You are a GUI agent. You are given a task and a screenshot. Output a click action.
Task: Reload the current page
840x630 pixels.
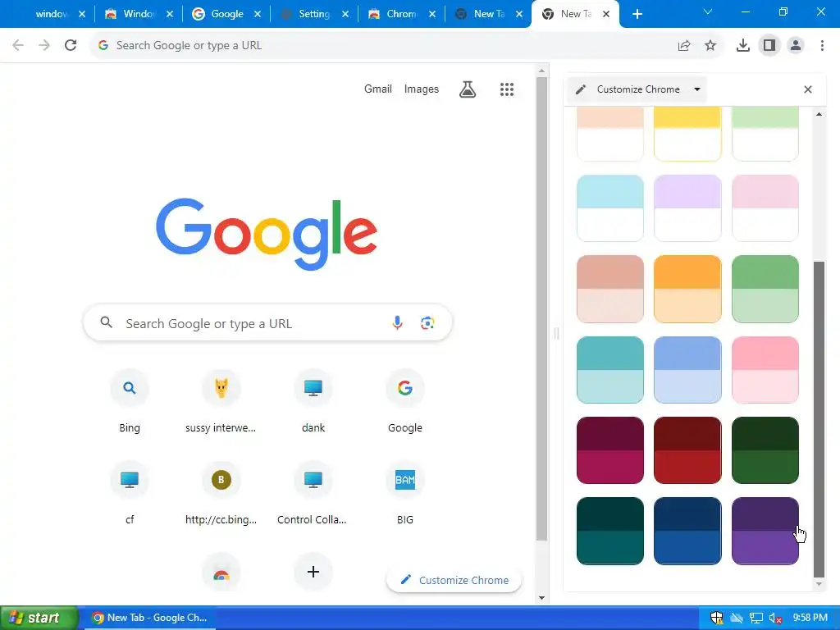coord(71,46)
